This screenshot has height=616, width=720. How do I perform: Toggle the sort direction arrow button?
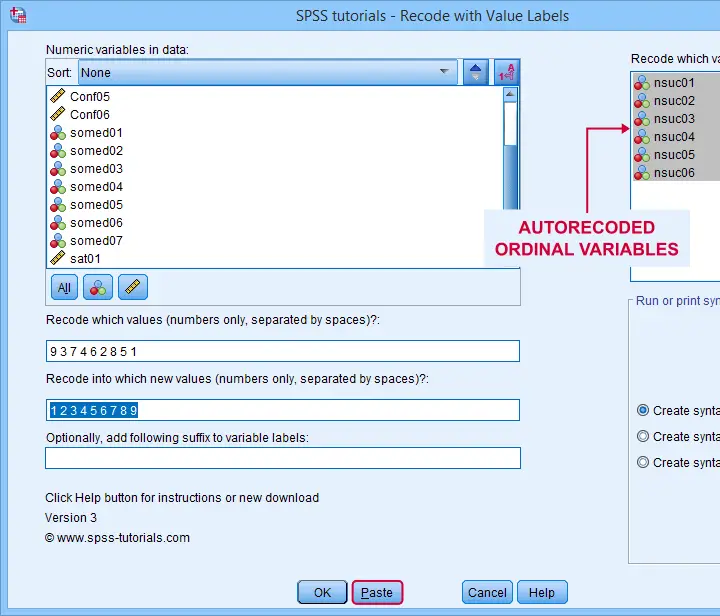click(475, 72)
